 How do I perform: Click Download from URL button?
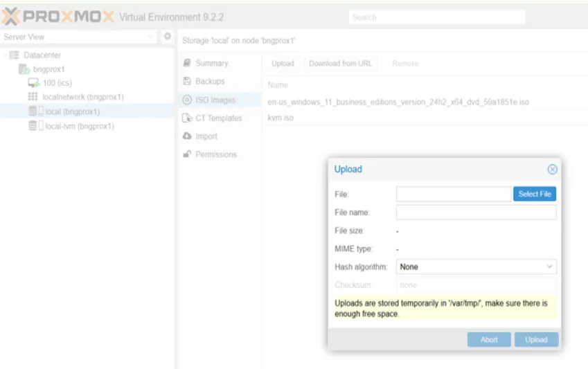tap(340, 64)
